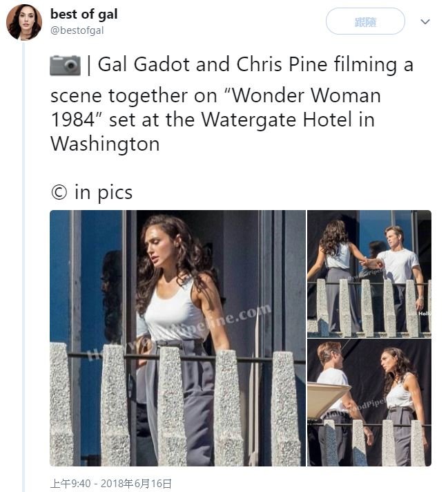Click the 上午9:40 - 2018年6月16日 timestamp
Image resolution: width=448 pixels, height=492 pixels.
click(x=110, y=484)
